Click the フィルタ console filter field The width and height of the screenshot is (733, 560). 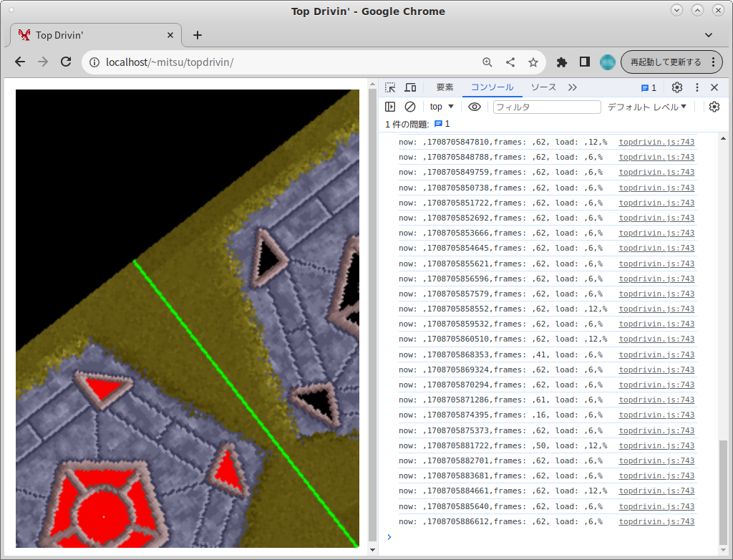click(x=547, y=107)
